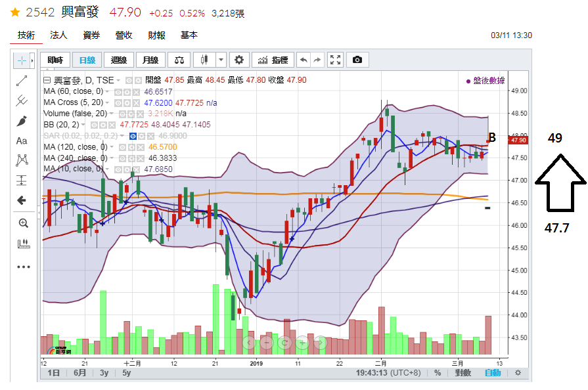Open the 指標 indicators button
Image resolution: width=588 pixels, height=390 pixels.
[273, 60]
